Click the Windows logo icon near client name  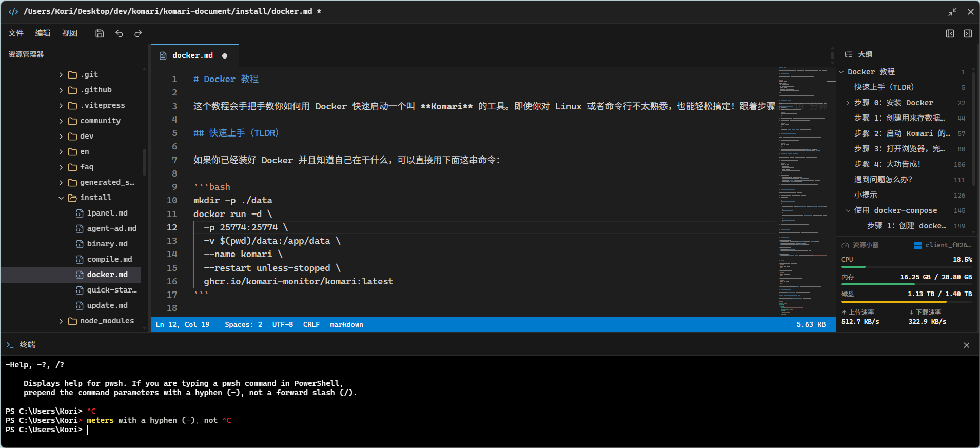coord(918,245)
